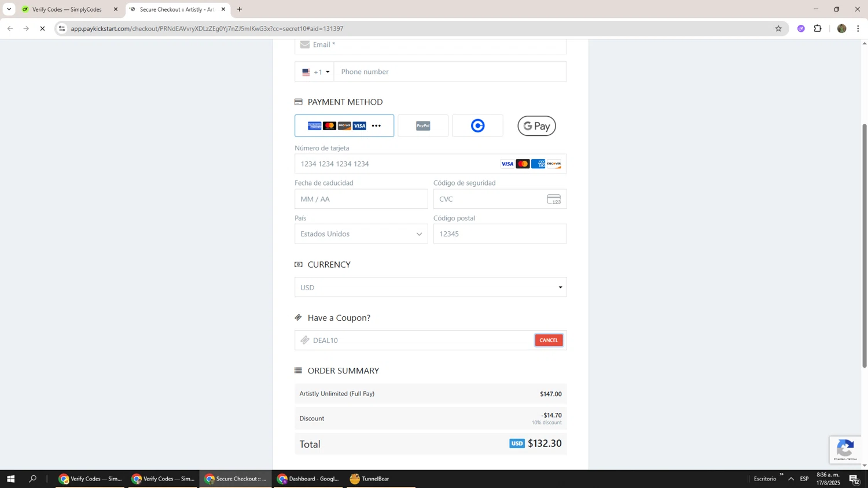Open the País country dropdown
Screen dimensions: 868x488
coord(361,234)
